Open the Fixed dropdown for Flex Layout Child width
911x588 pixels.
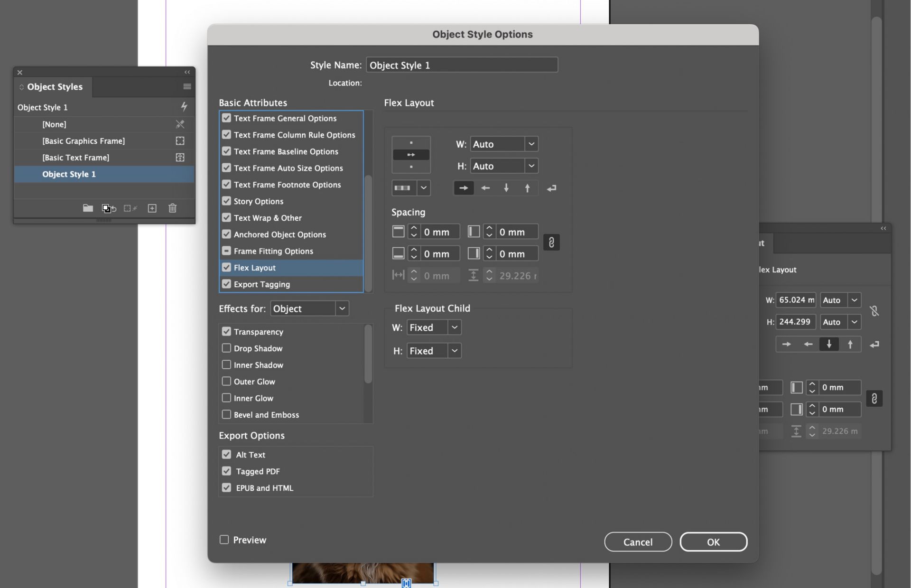pos(454,327)
